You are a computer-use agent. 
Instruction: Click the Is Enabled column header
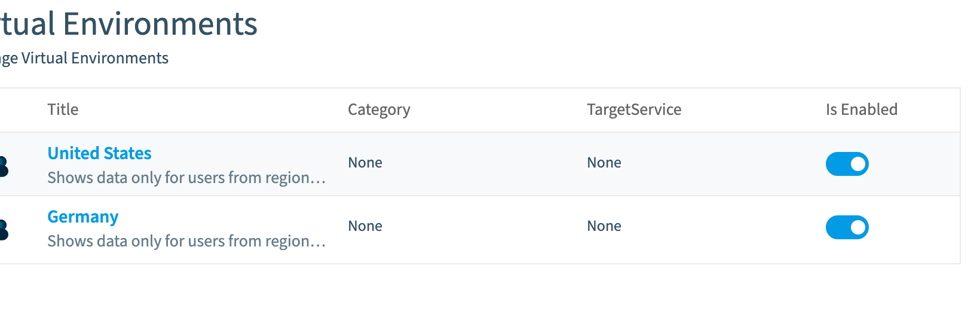(x=862, y=109)
